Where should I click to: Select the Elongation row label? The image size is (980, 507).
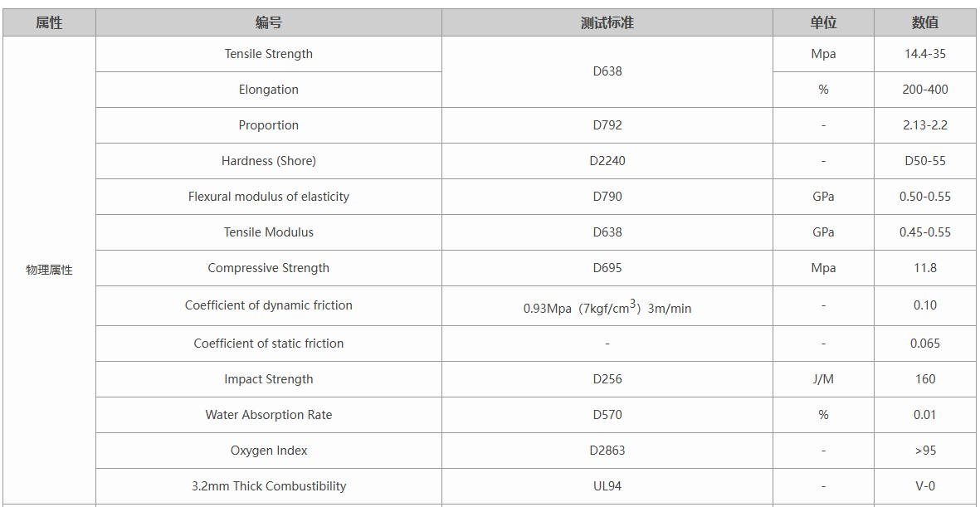(x=268, y=90)
